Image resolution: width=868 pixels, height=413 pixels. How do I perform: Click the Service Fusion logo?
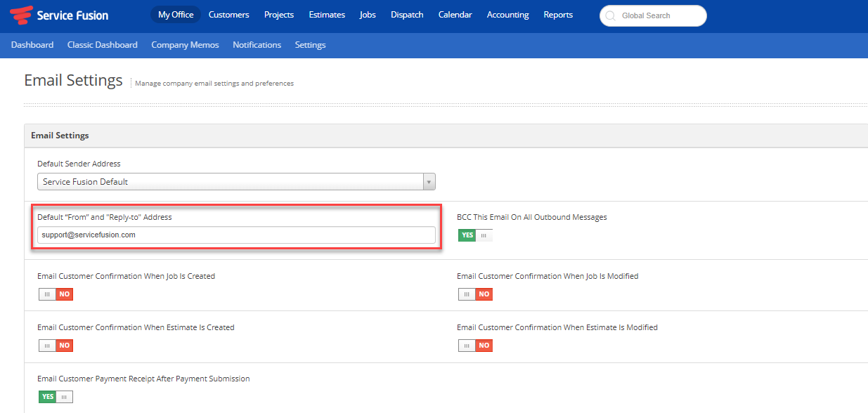(x=59, y=15)
